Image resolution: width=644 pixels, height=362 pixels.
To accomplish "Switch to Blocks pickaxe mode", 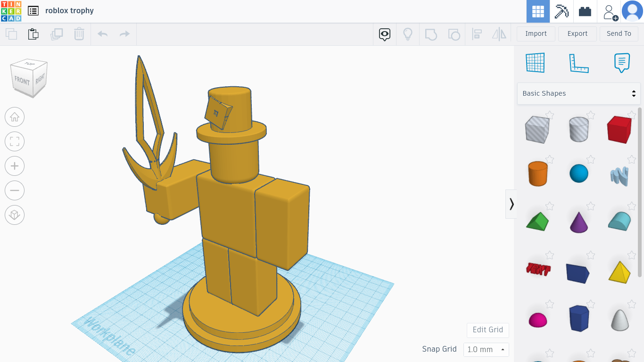I will [x=561, y=11].
